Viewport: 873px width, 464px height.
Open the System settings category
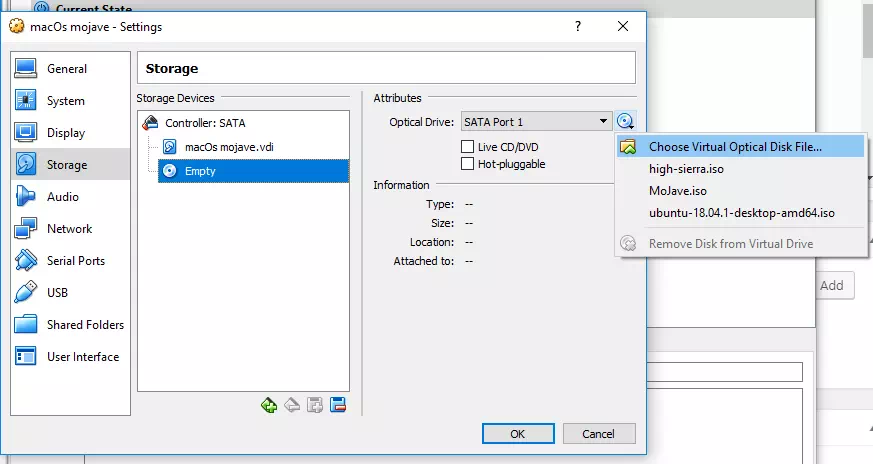[x=70, y=101]
